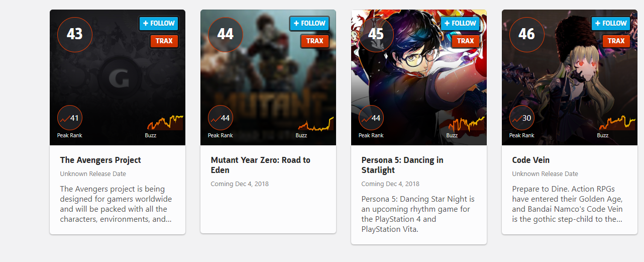Screen dimensions: 644x262
Task: Open Code Vein's Buzz trend graph
Action: tap(617, 123)
